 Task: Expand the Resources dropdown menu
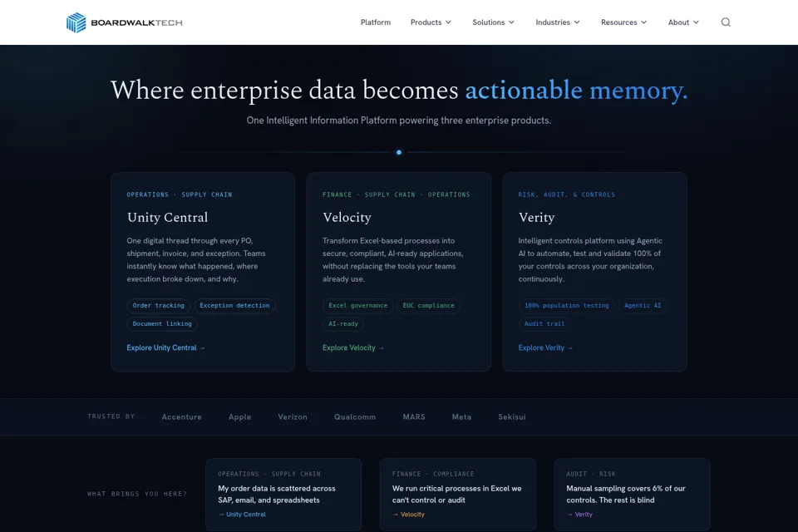(623, 22)
